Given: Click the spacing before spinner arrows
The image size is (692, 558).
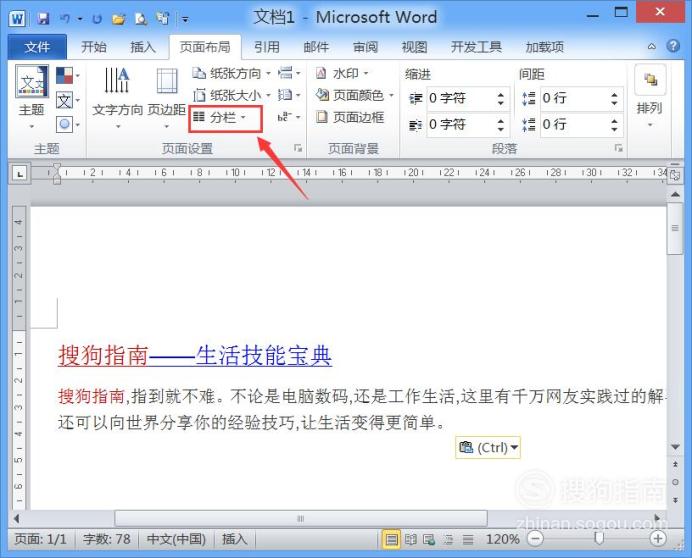Looking at the screenshot, I should pyautogui.click(x=614, y=98).
